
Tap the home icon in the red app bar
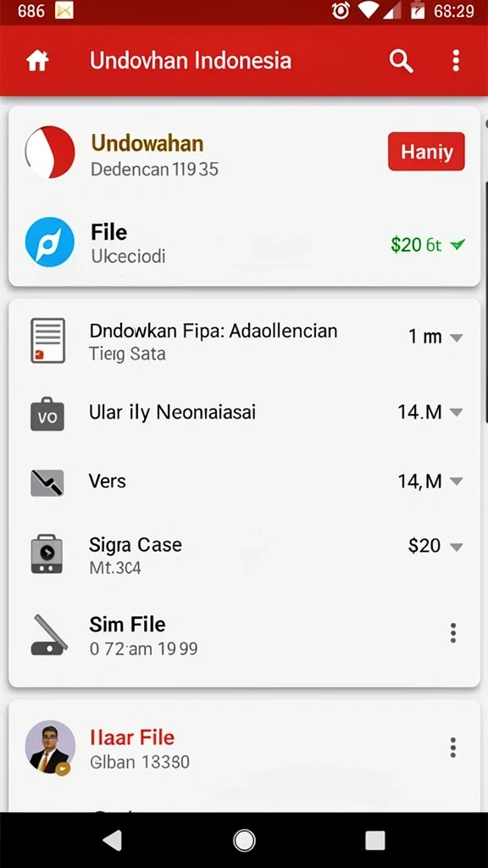pos(37,60)
